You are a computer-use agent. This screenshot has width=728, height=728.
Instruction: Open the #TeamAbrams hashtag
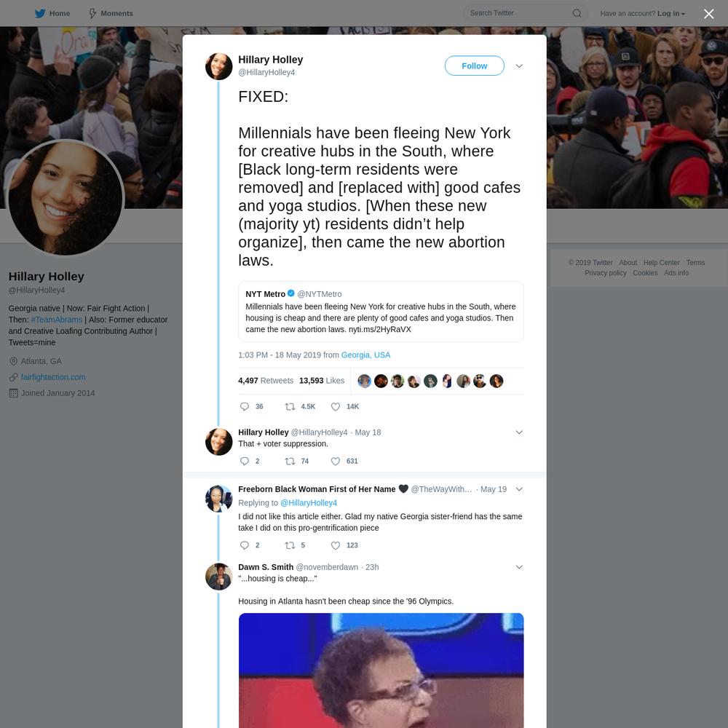point(56,320)
